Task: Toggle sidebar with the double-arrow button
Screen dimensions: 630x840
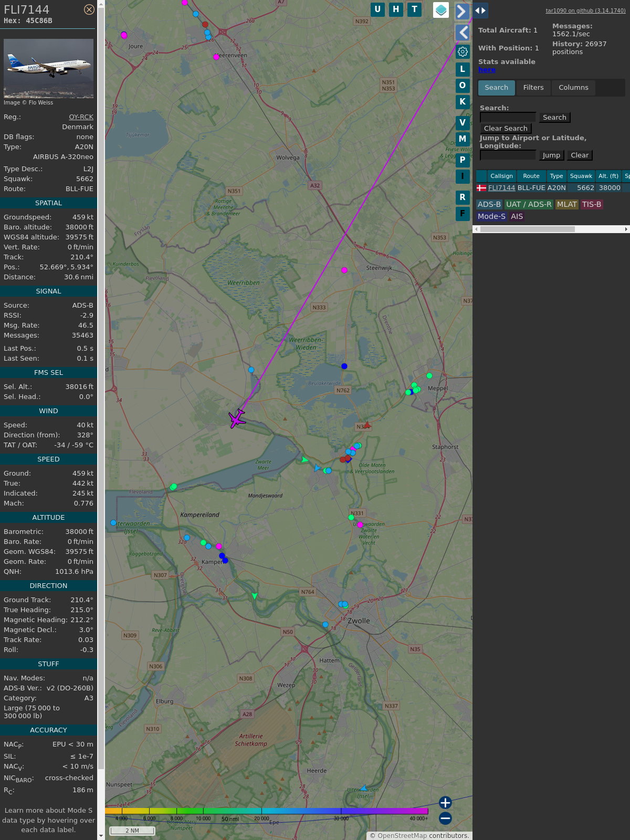Action: (x=480, y=10)
